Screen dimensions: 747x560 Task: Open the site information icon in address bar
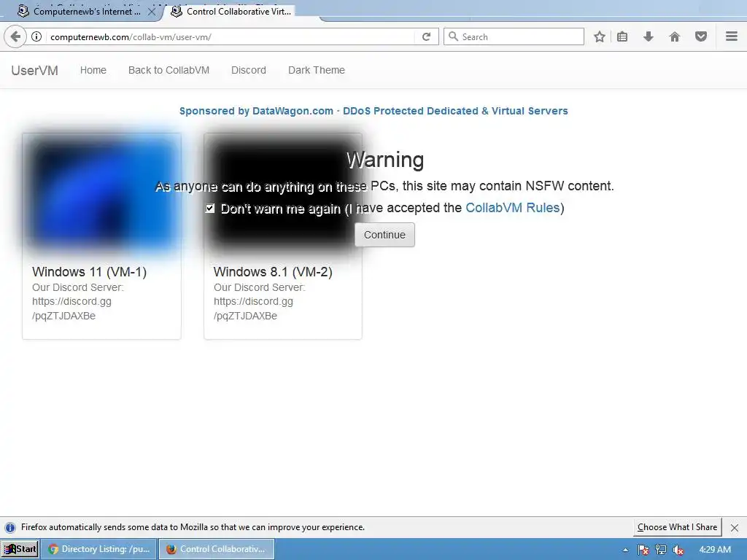(36, 36)
